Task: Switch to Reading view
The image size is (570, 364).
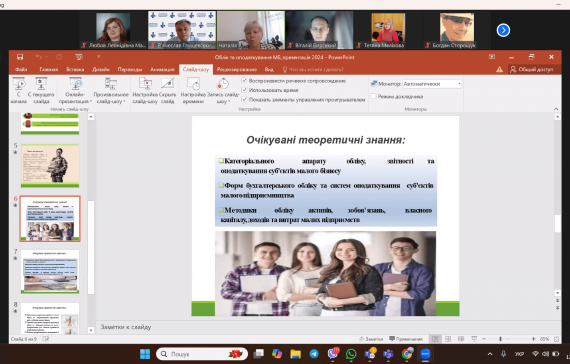Action: [x=461, y=339]
